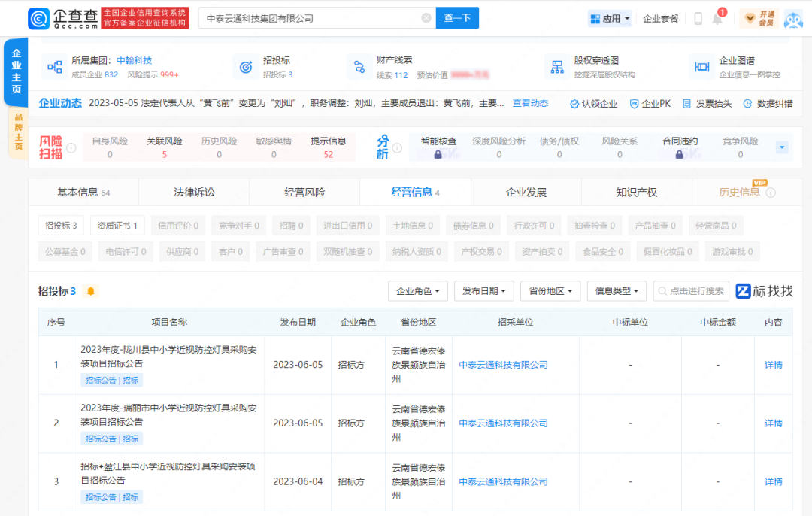Clear the search box with X icon
This screenshot has width=812, height=516.
click(x=426, y=18)
